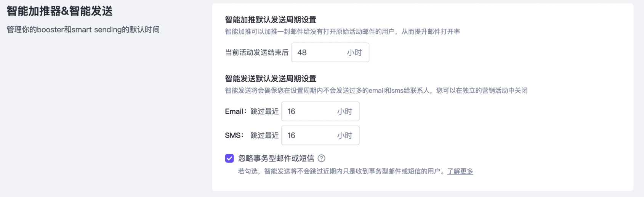
Task: Click the SMS 跳过最近 hours input field
Action: tap(309, 136)
